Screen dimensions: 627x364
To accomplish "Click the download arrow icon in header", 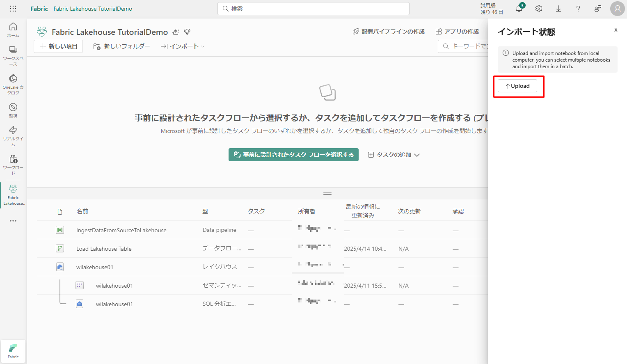I will [x=558, y=9].
